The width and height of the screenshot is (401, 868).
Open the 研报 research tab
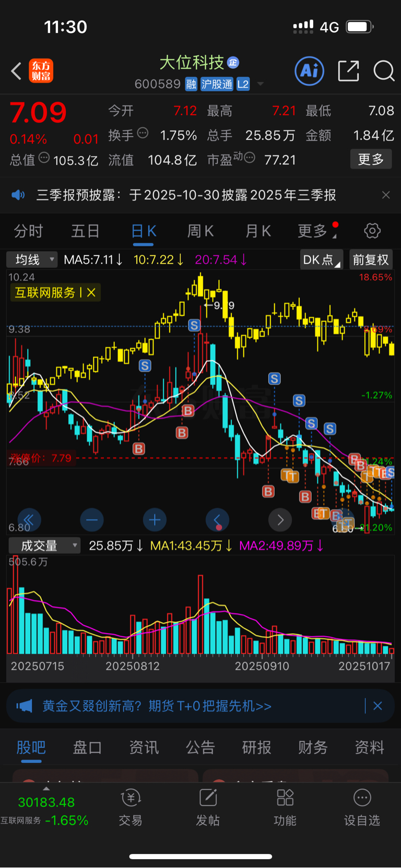[x=256, y=747]
